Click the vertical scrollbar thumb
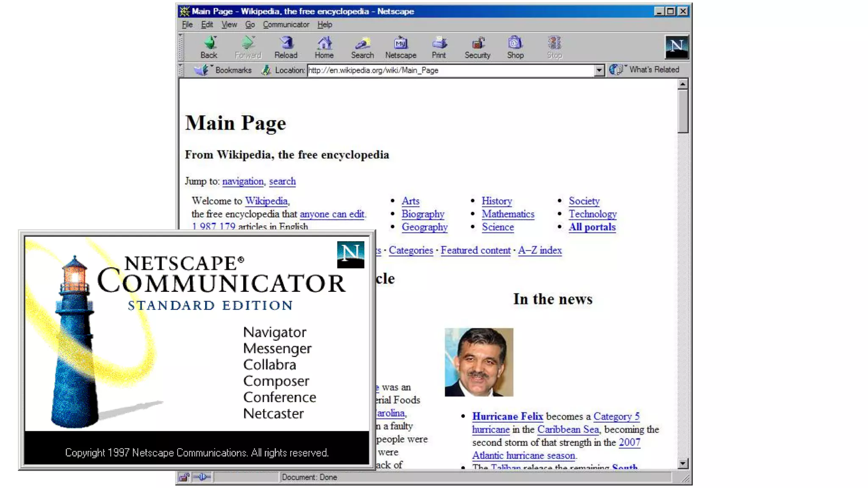Viewport: 868px width, 488px height. pos(682,111)
